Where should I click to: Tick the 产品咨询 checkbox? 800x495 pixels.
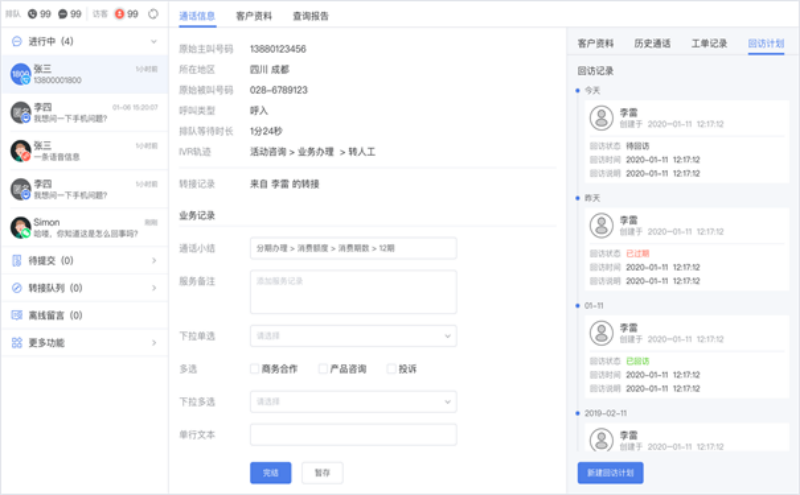pyautogui.click(x=323, y=369)
